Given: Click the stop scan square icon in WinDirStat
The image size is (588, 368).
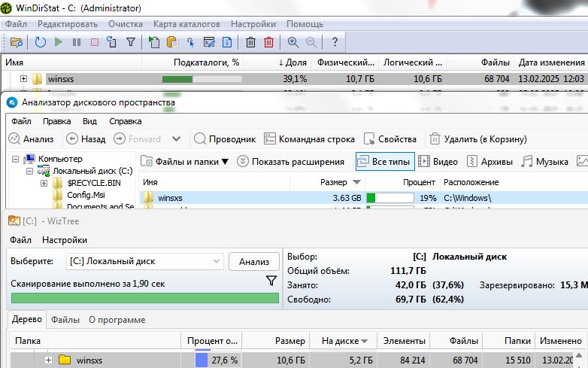Looking at the screenshot, I should (95, 42).
